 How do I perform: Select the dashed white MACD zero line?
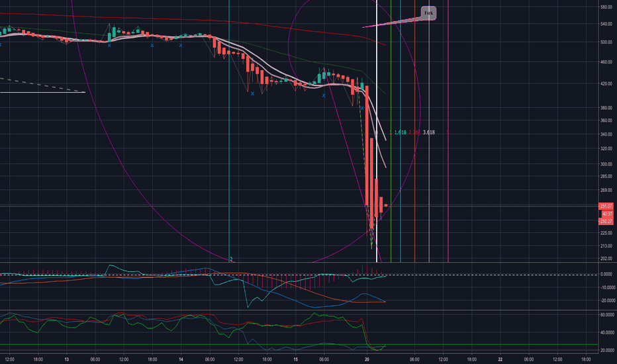coord(299,275)
